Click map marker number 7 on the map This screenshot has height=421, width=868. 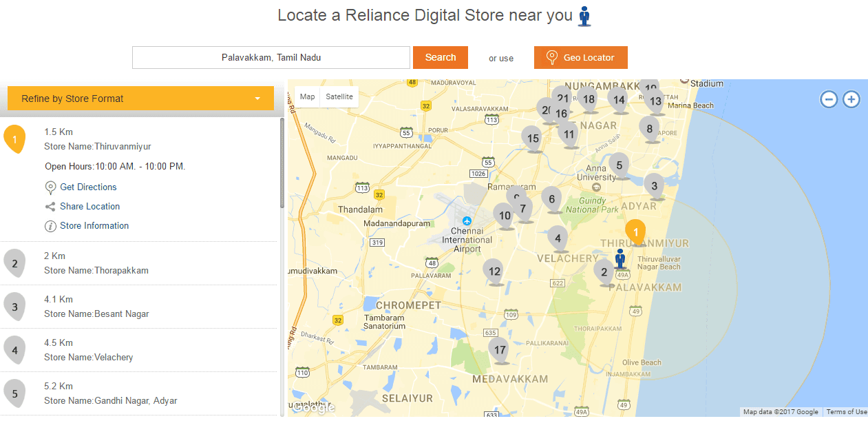pyautogui.click(x=523, y=208)
